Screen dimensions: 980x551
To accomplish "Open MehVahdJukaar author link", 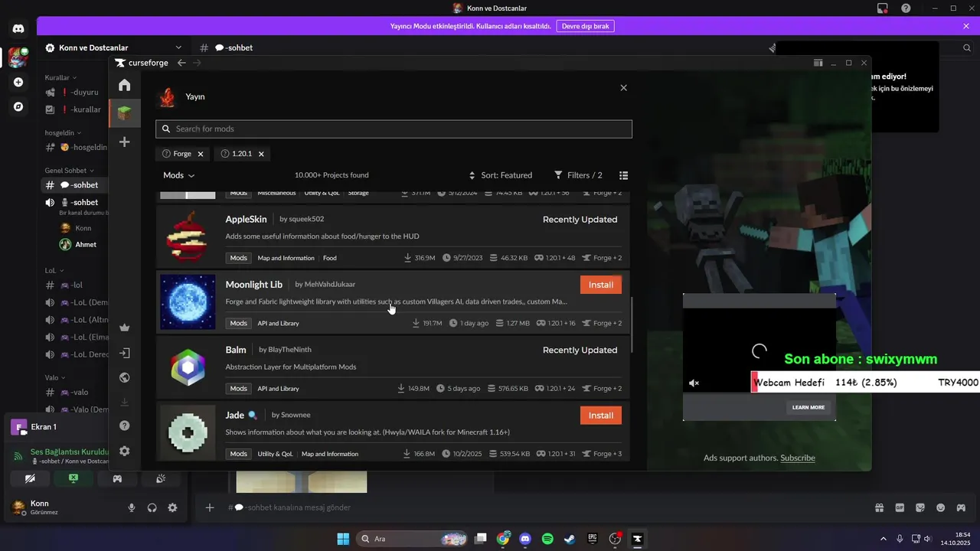I will [330, 285].
